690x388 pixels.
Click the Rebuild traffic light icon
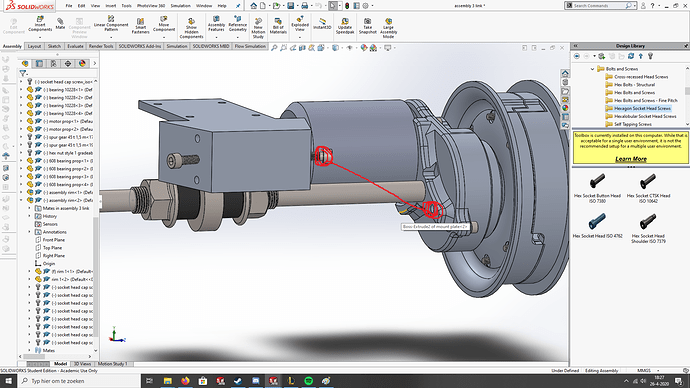pos(347,6)
